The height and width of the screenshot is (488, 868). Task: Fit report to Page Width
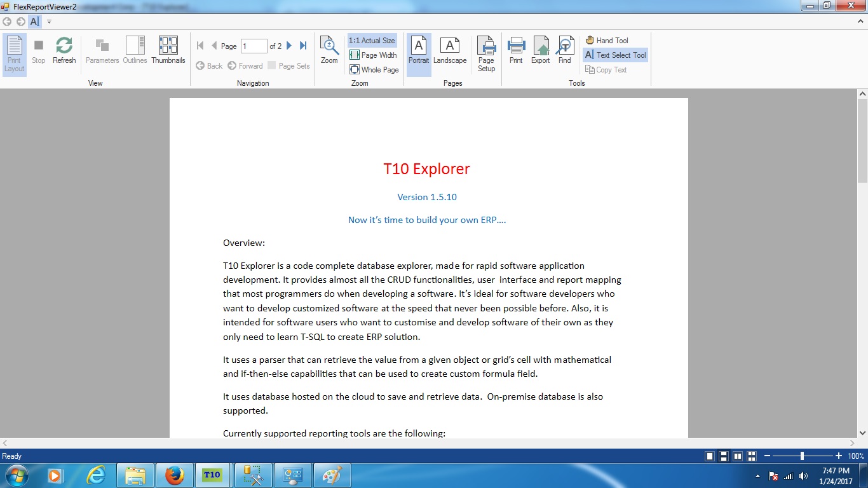373,55
